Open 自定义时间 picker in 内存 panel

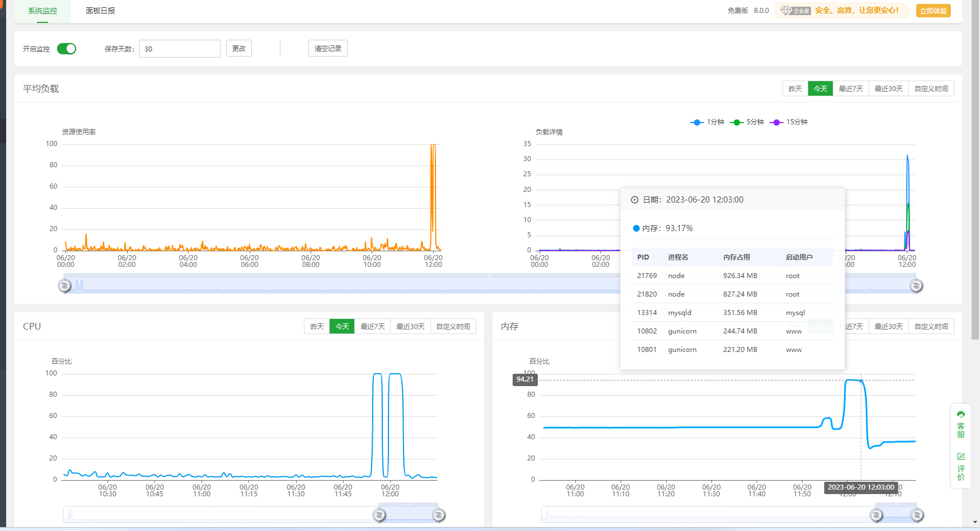coord(931,327)
